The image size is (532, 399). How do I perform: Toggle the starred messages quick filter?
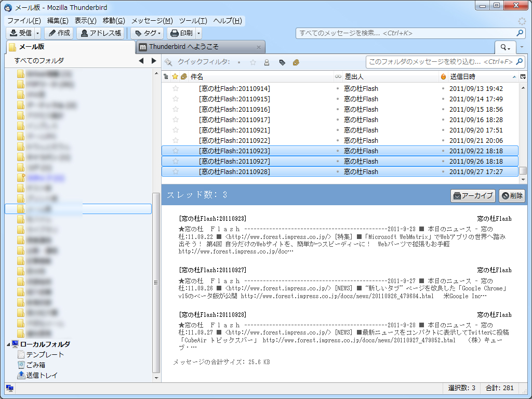252,62
